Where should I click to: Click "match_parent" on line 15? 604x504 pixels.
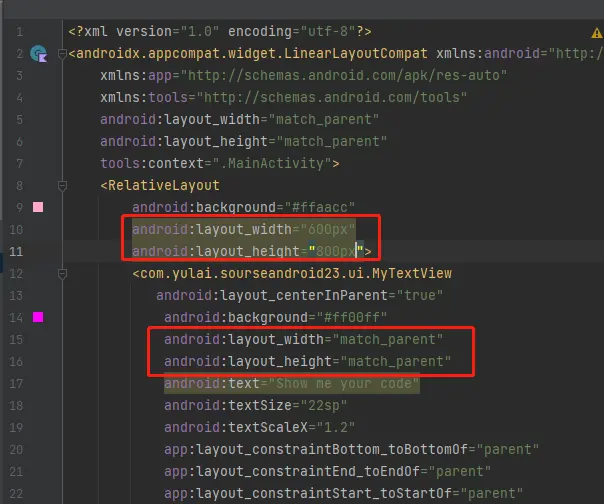click(x=388, y=340)
